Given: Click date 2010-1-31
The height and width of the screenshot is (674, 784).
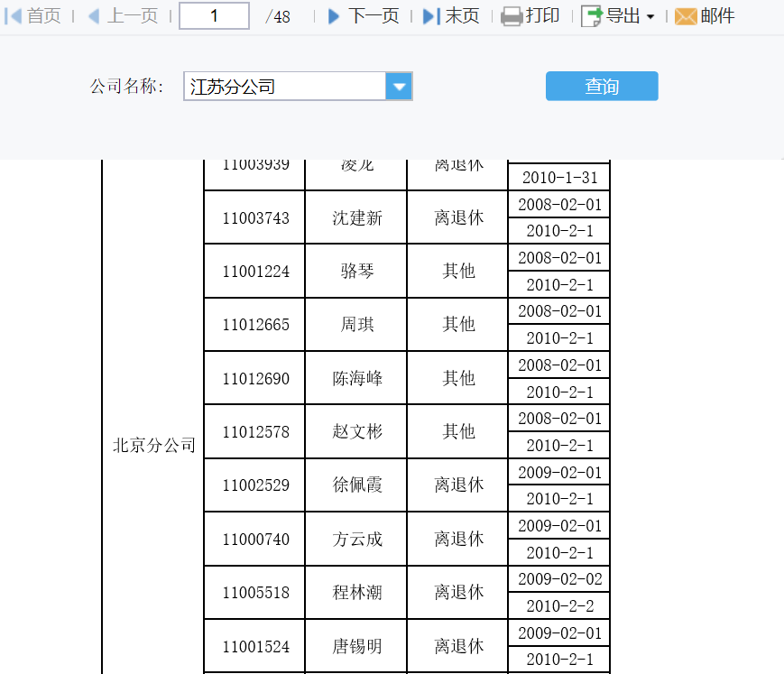Looking at the screenshot, I should tap(559, 178).
